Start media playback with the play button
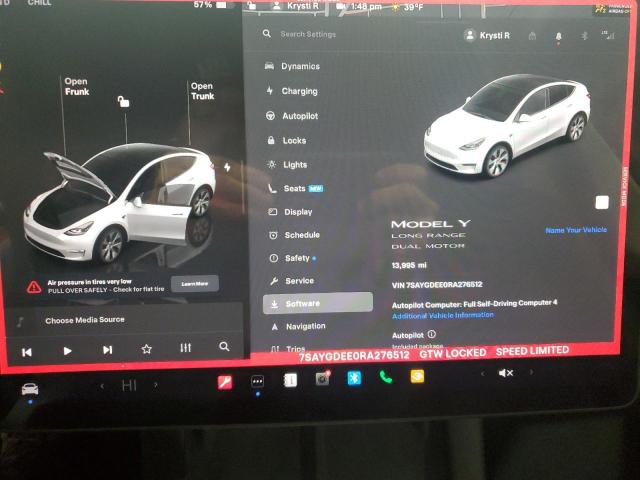Screen dimensions: 640x480 (x=67, y=351)
